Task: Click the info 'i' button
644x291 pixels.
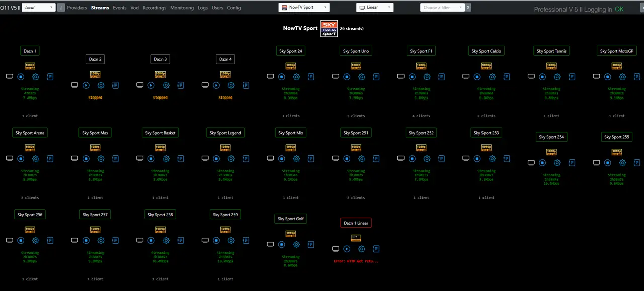Action: pos(61,8)
